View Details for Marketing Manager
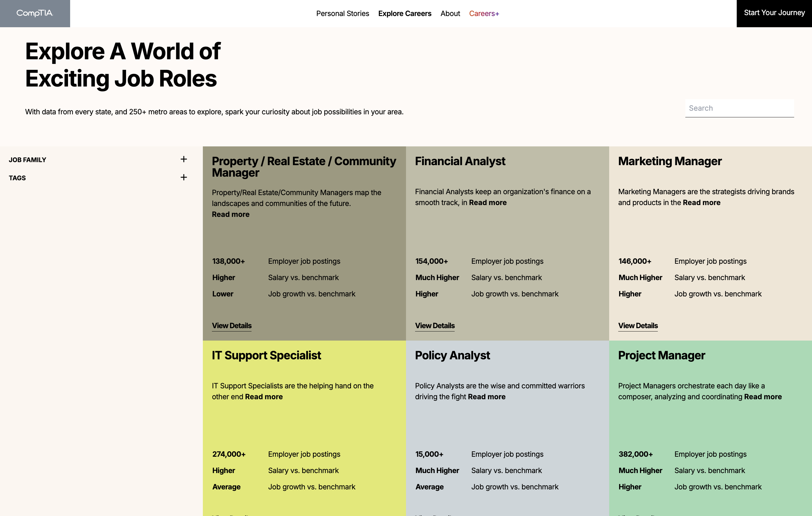 (637, 326)
